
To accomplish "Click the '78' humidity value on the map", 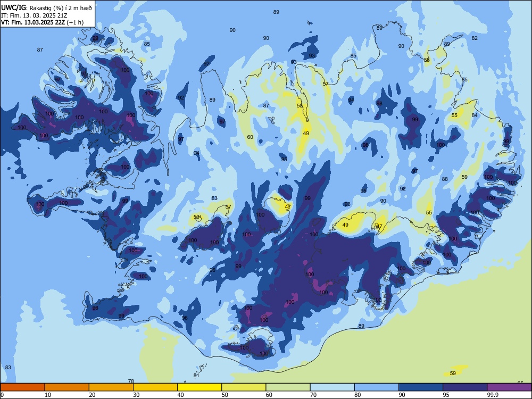I will [x=131, y=381].
